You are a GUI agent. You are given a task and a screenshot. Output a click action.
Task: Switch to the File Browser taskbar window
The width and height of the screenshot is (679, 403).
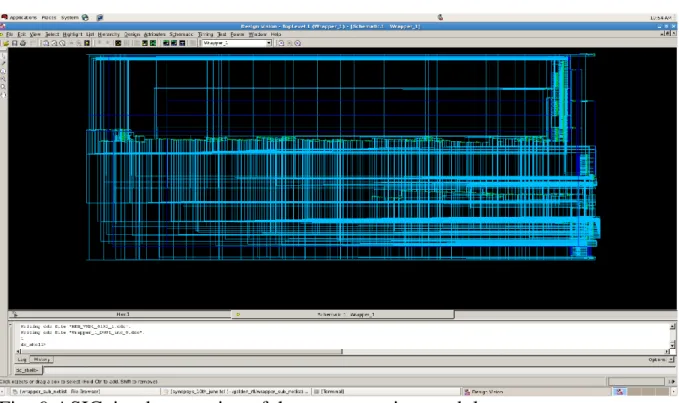86,392
